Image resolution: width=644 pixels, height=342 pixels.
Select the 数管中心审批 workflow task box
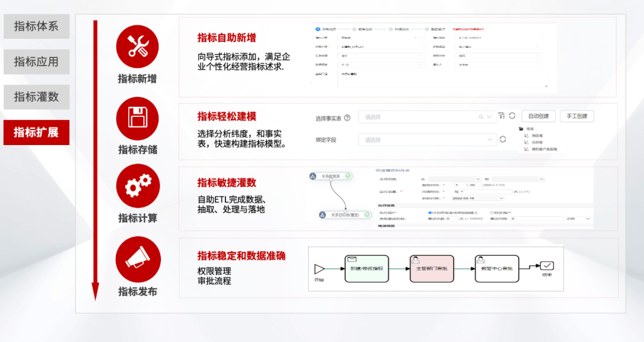coord(497,269)
